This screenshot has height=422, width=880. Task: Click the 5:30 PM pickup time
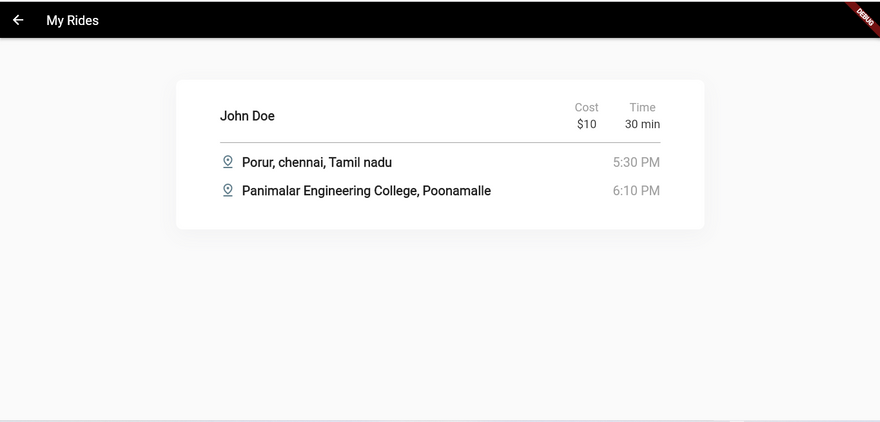coord(636,162)
